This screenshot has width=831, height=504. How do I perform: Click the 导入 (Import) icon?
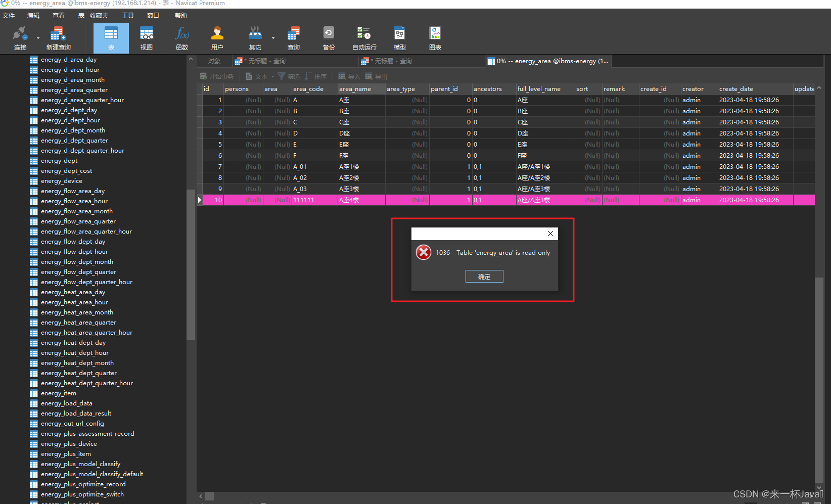click(x=349, y=76)
